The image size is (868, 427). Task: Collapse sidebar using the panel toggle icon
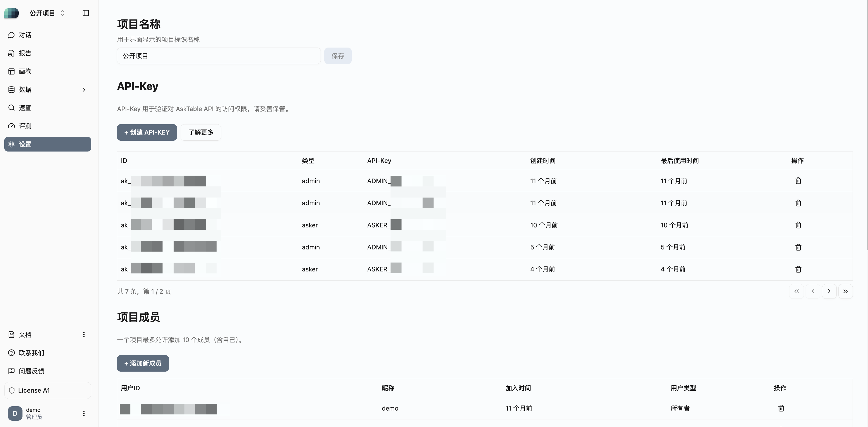click(x=85, y=13)
